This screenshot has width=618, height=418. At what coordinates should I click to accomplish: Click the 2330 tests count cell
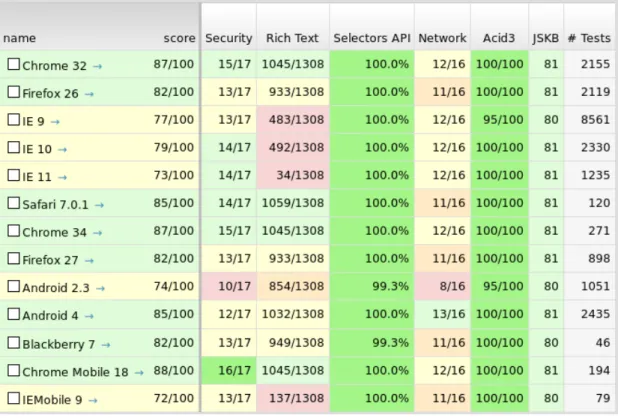click(x=591, y=147)
